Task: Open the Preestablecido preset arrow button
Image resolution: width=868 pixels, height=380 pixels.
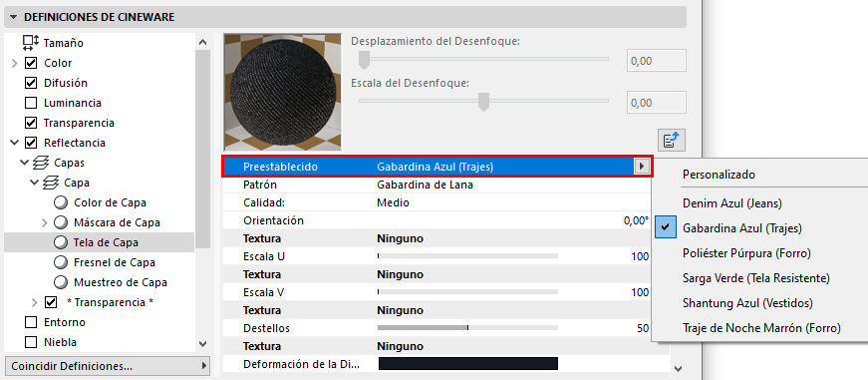Action: 642,167
